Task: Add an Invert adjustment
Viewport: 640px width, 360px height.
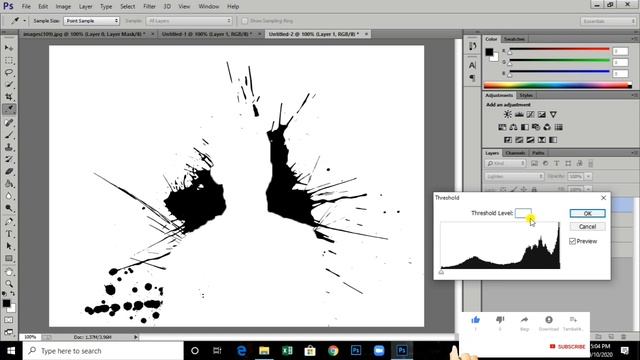Action: 508,140
